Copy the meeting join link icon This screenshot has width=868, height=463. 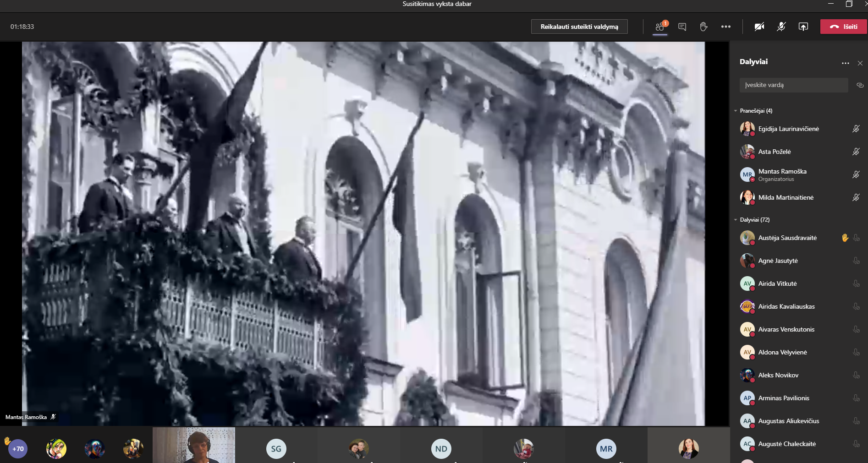860,85
